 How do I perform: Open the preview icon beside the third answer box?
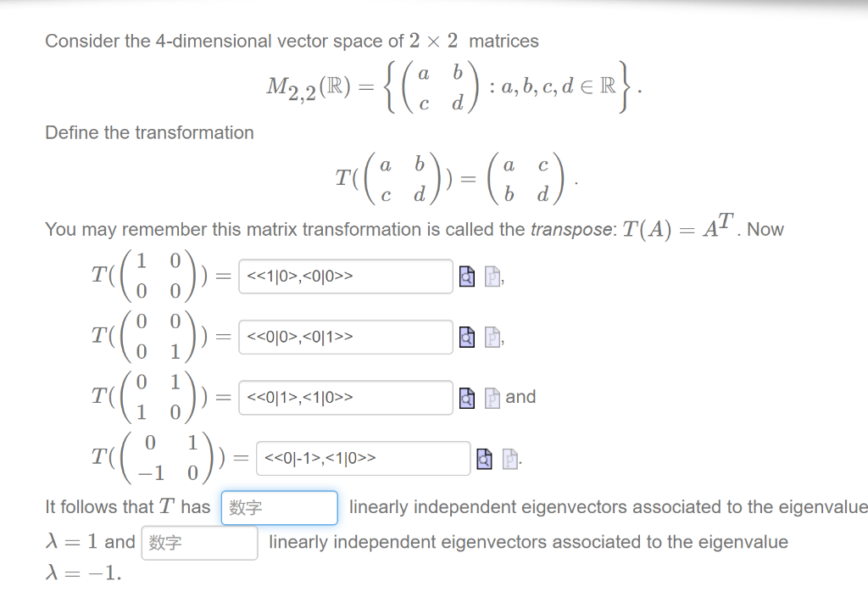point(467,397)
